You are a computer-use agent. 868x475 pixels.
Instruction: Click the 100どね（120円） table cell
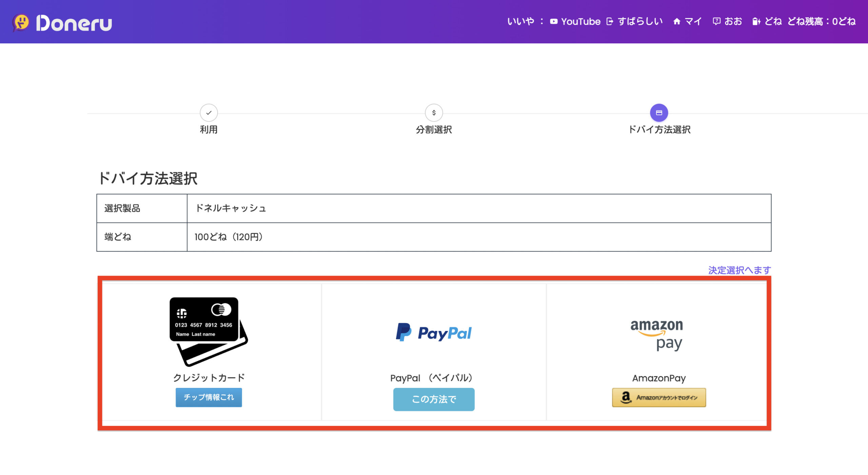point(479,237)
